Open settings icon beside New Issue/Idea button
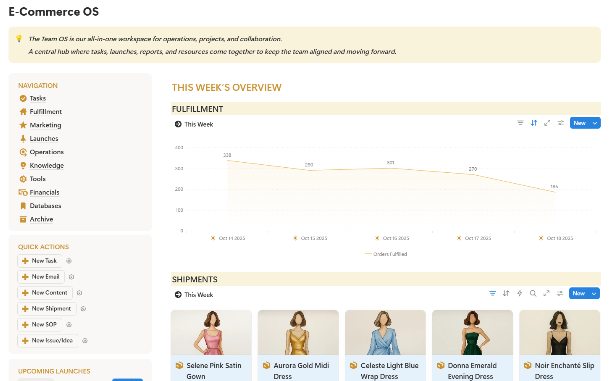The width and height of the screenshot is (610, 381). 85,341
